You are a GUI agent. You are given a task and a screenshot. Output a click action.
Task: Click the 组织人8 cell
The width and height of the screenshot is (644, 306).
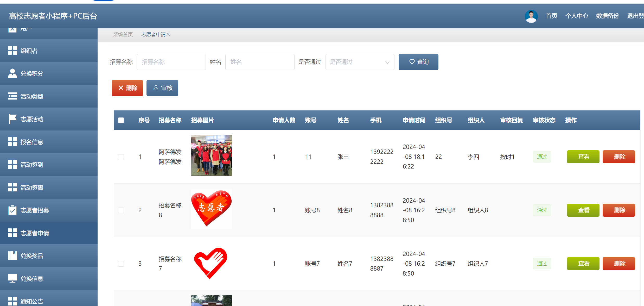click(478, 210)
